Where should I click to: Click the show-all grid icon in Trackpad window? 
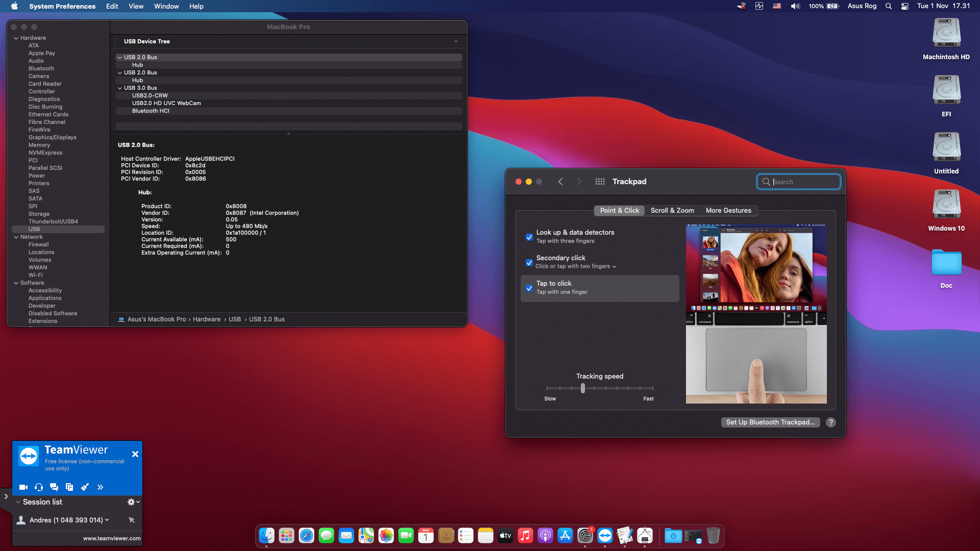[600, 182]
